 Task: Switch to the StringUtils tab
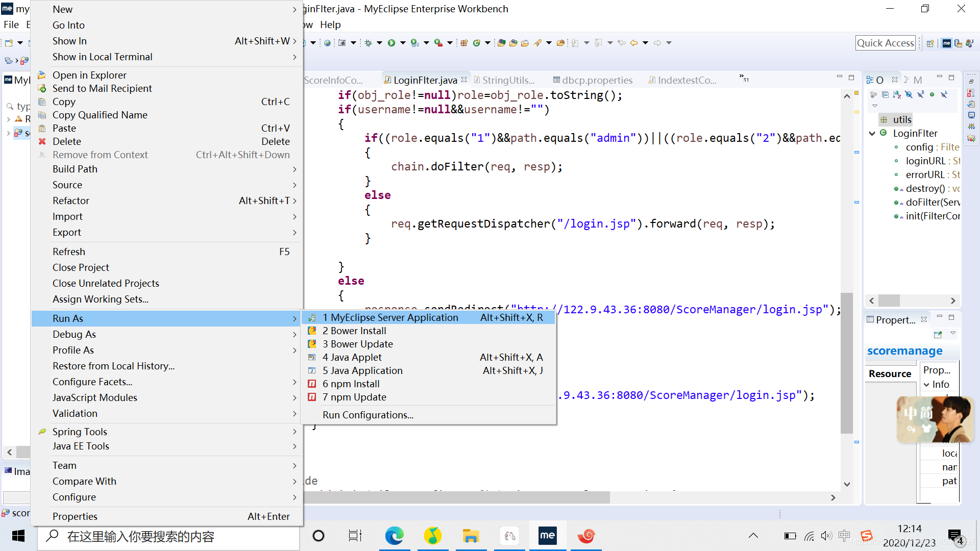pyautogui.click(x=508, y=80)
